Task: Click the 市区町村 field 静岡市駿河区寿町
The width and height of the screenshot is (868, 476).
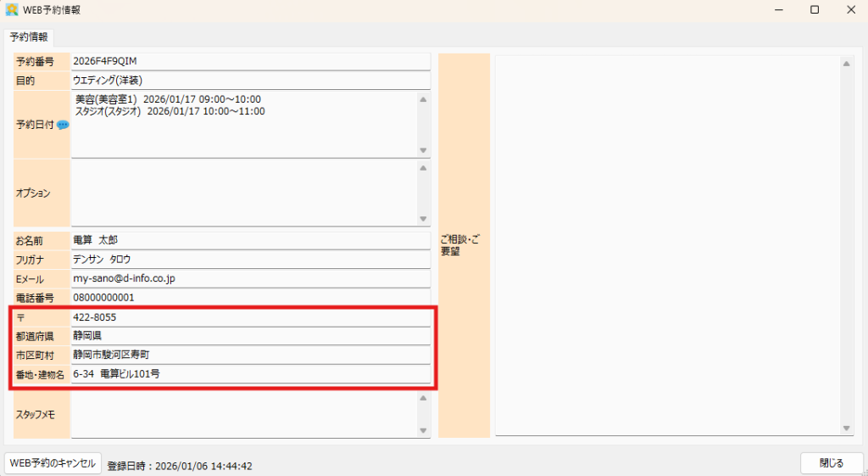Action: click(251, 355)
